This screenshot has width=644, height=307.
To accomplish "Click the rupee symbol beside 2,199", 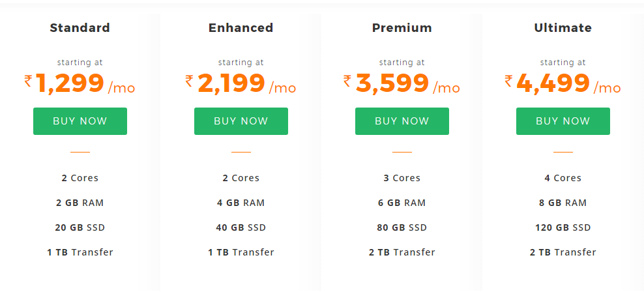I will coord(189,80).
